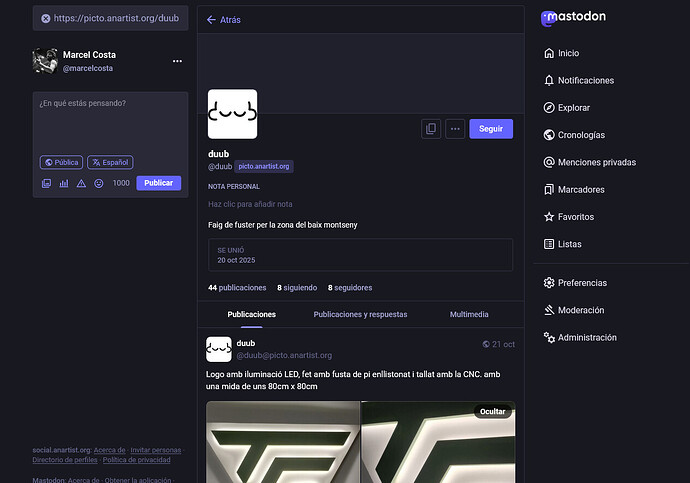Go to Explorar in the sidebar

573,108
